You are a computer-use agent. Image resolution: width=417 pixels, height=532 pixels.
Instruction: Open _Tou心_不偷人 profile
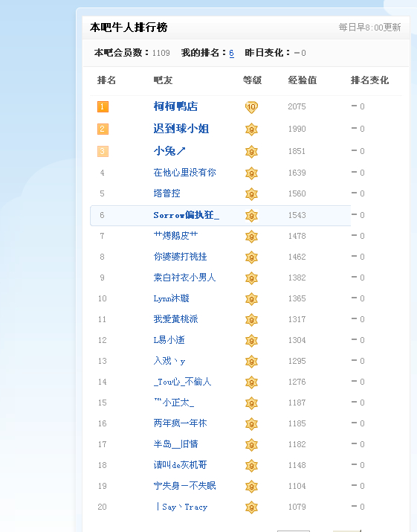[182, 382]
